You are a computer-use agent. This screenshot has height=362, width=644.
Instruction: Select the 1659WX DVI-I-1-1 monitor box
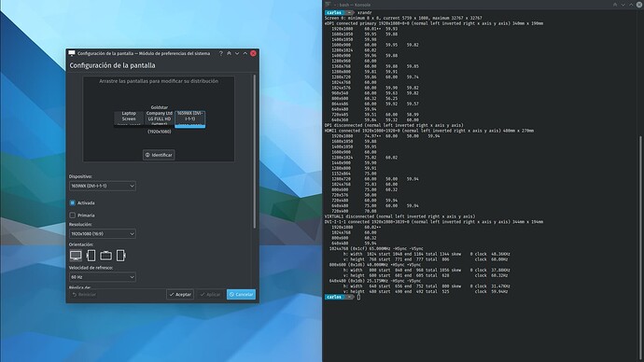(189, 118)
